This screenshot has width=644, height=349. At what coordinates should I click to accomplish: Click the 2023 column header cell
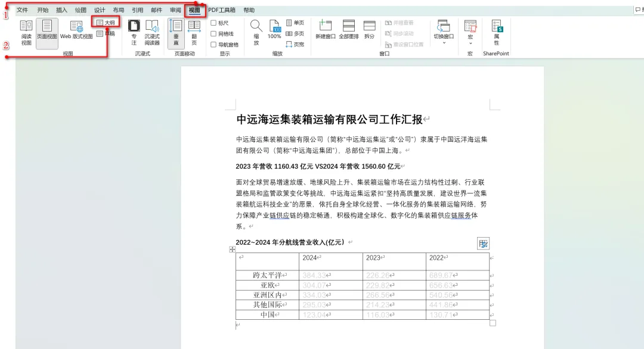point(394,261)
